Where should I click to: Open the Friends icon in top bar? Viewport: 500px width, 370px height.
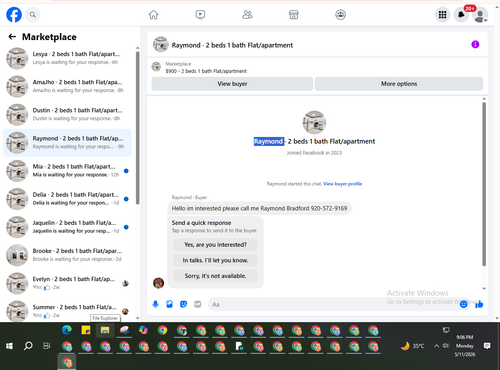pos(247,14)
